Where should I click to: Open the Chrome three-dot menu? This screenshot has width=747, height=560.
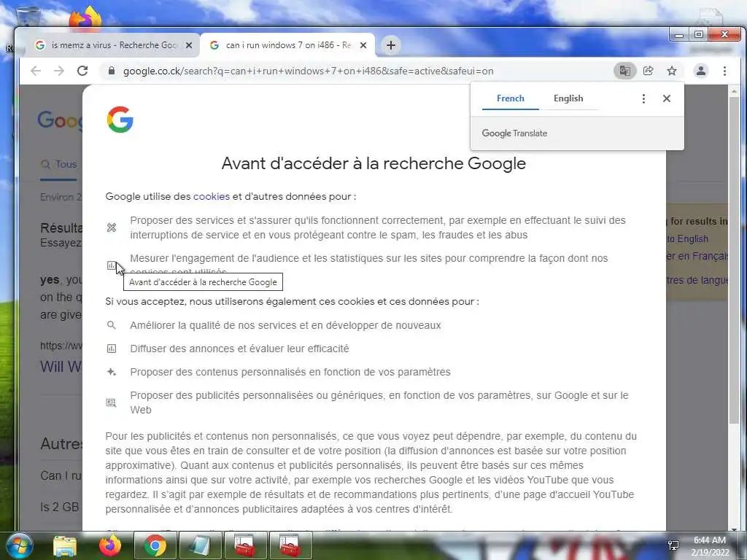[x=724, y=71]
